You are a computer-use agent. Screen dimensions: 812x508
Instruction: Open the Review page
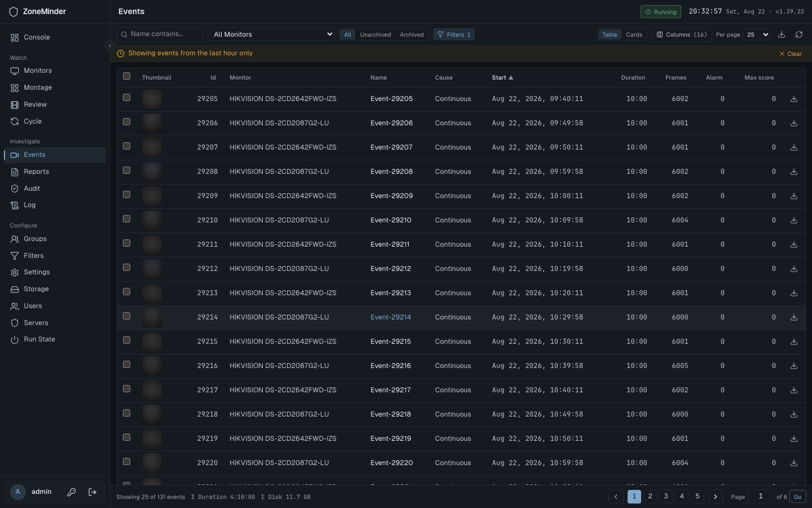click(x=55, y=104)
